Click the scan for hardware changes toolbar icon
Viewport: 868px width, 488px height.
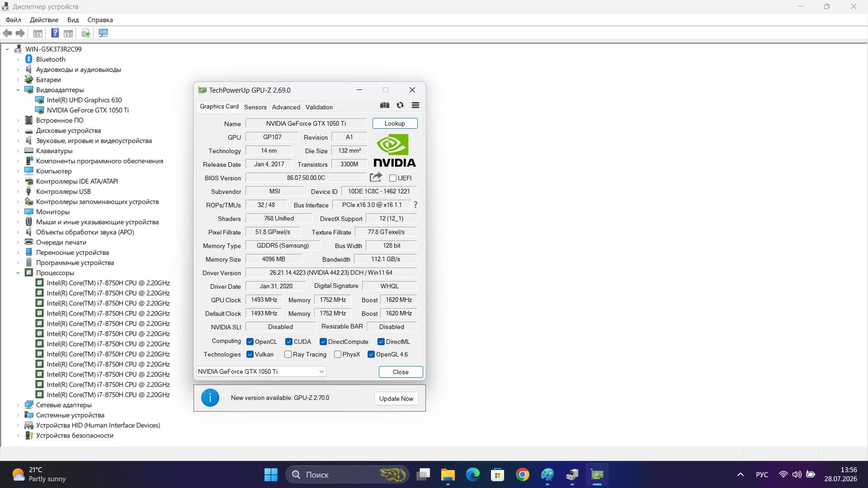pyautogui.click(x=104, y=33)
